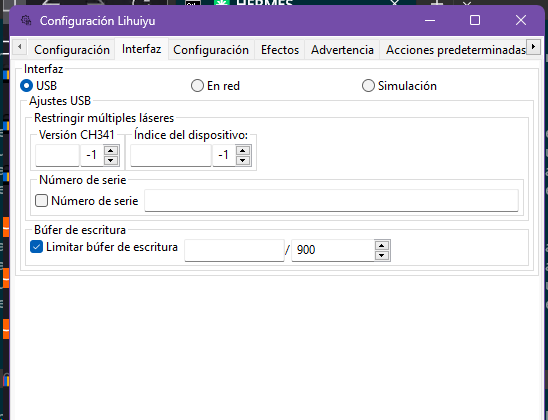Decrease the Versión CH341 value

(x=111, y=160)
